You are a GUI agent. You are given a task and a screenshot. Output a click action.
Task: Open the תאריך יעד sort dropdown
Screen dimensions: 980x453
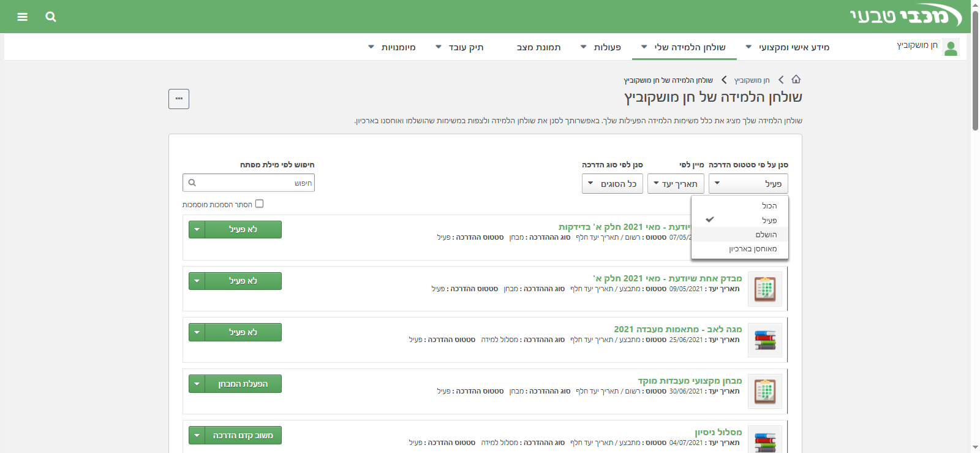(x=675, y=184)
